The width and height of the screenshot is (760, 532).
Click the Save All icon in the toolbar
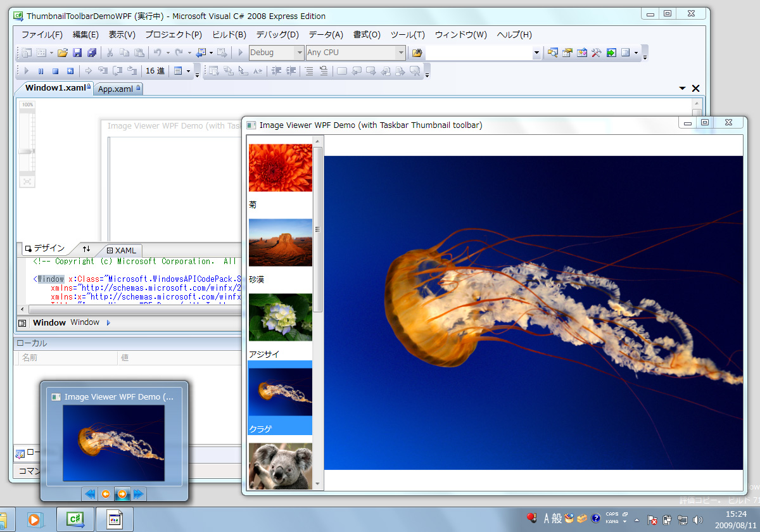point(92,53)
